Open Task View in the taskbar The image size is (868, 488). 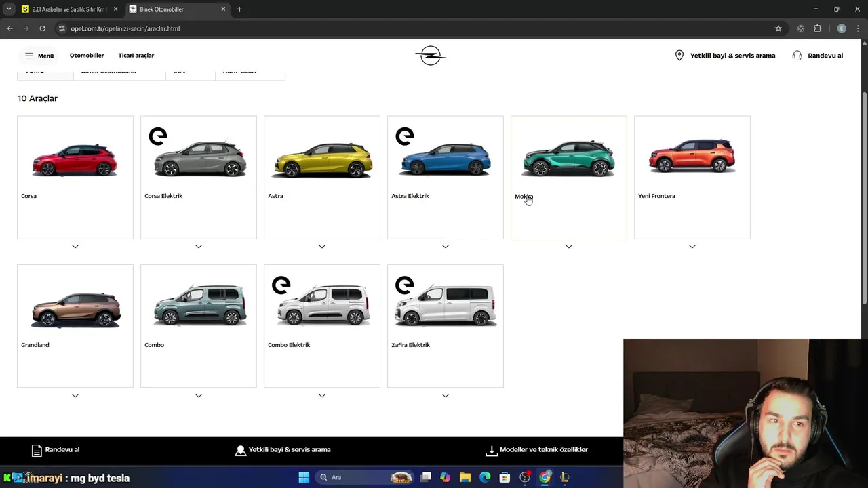click(x=426, y=477)
